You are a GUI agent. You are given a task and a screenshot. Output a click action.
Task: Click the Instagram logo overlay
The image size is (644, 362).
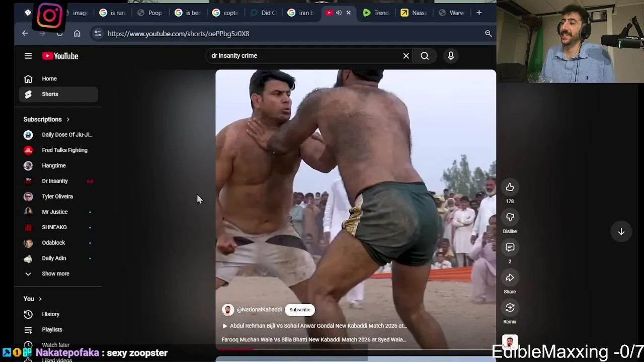(x=50, y=16)
